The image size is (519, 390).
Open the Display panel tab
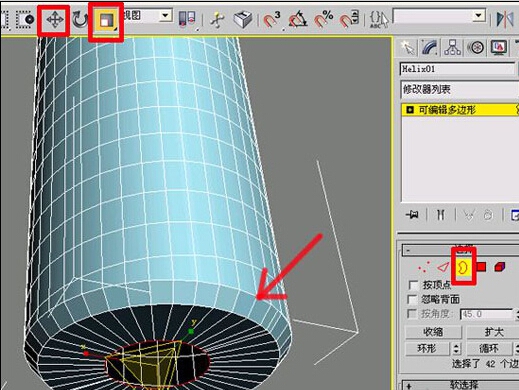coord(499,48)
